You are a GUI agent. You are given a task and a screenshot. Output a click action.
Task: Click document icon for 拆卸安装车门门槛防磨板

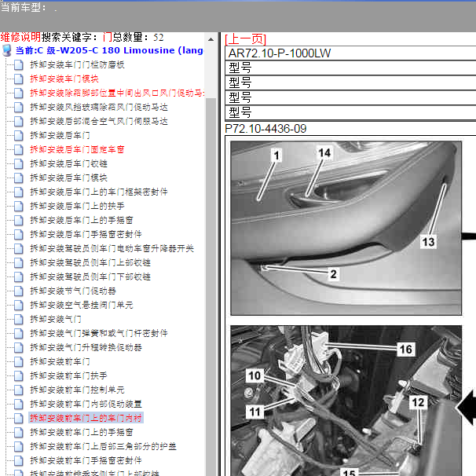point(19,64)
